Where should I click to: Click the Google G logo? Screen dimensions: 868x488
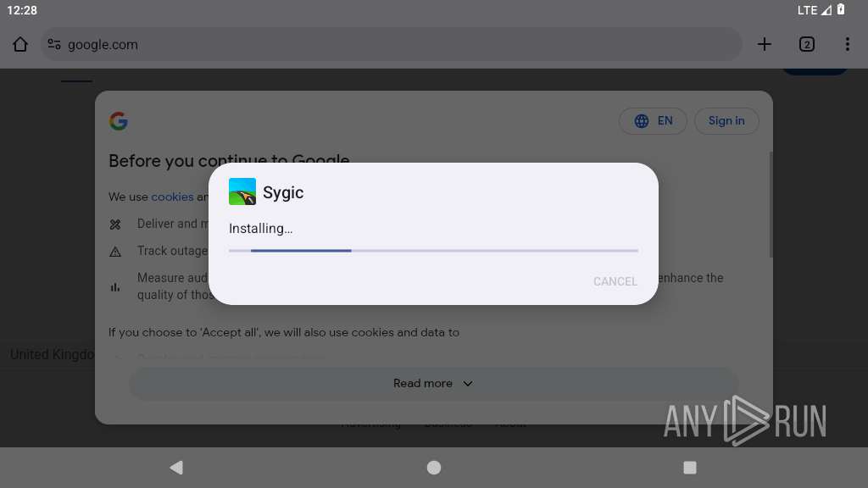click(x=119, y=120)
